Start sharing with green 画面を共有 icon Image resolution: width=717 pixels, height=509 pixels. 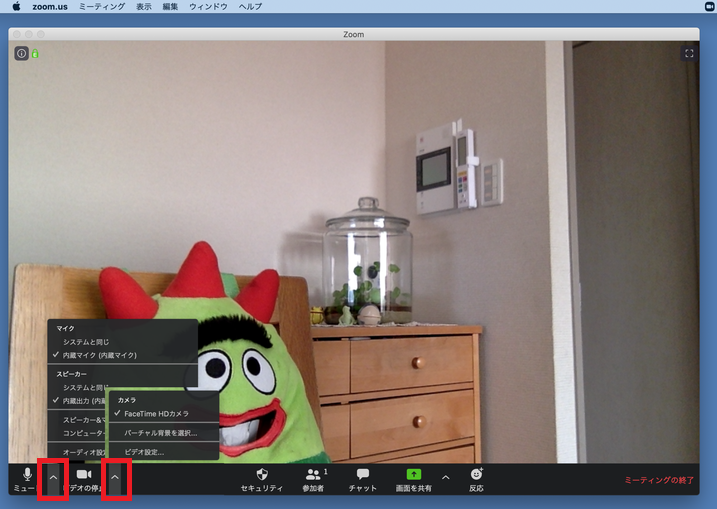[414, 474]
